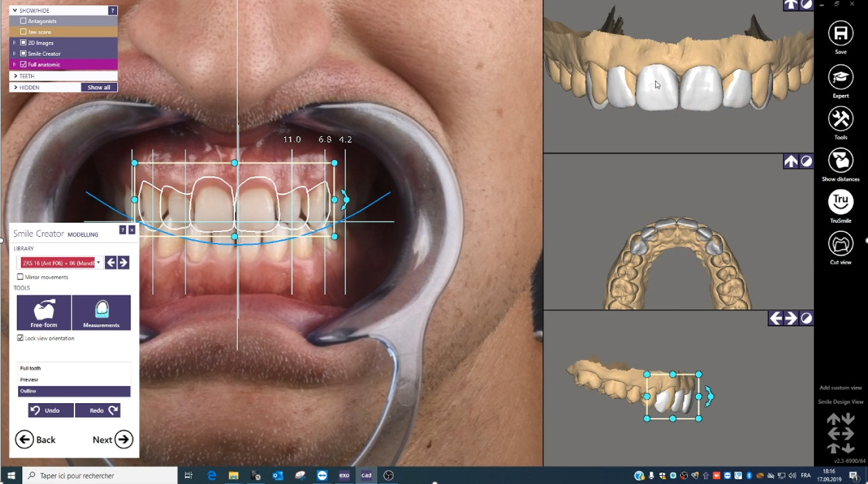Screen dimensions: 868x484
Task: Click left arrow icon in bottom 3D view
Action: point(775,318)
